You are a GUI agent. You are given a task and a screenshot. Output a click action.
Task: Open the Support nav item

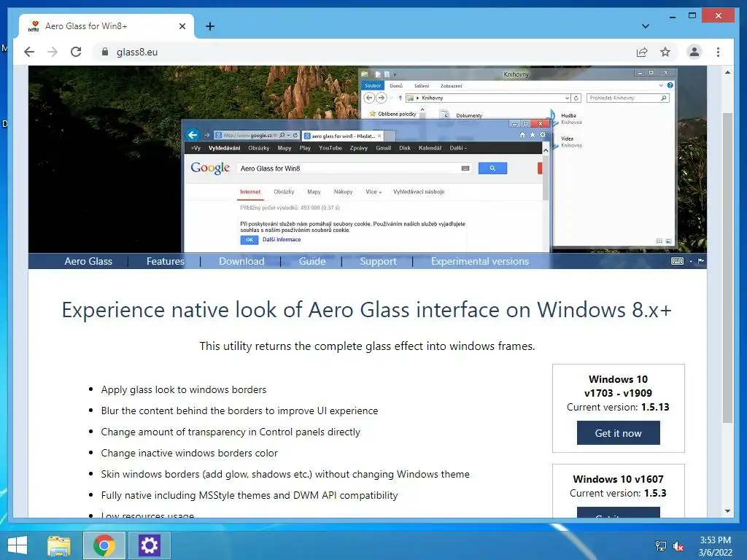tap(379, 261)
